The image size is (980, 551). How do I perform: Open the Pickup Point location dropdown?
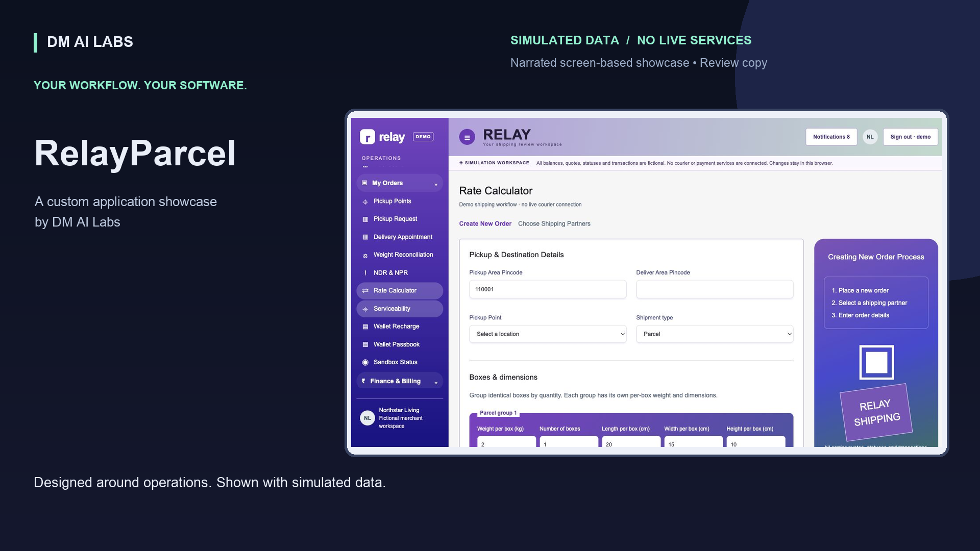pos(548,334)
